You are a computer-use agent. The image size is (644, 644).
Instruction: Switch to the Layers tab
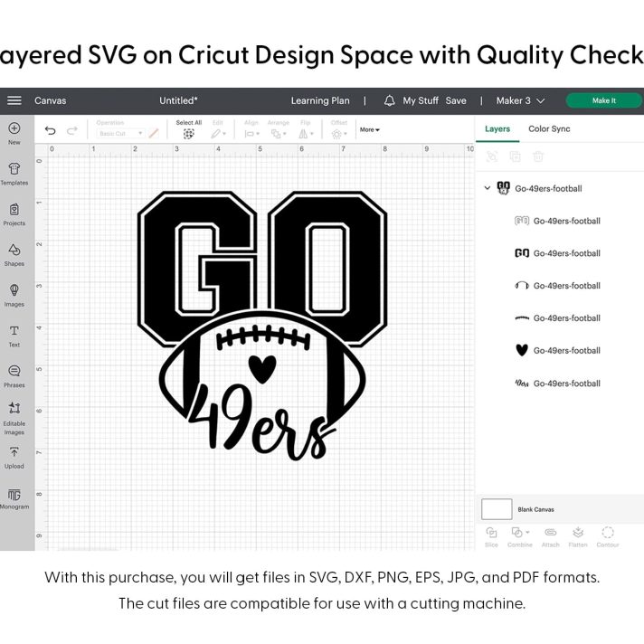[x=497, y=129]
